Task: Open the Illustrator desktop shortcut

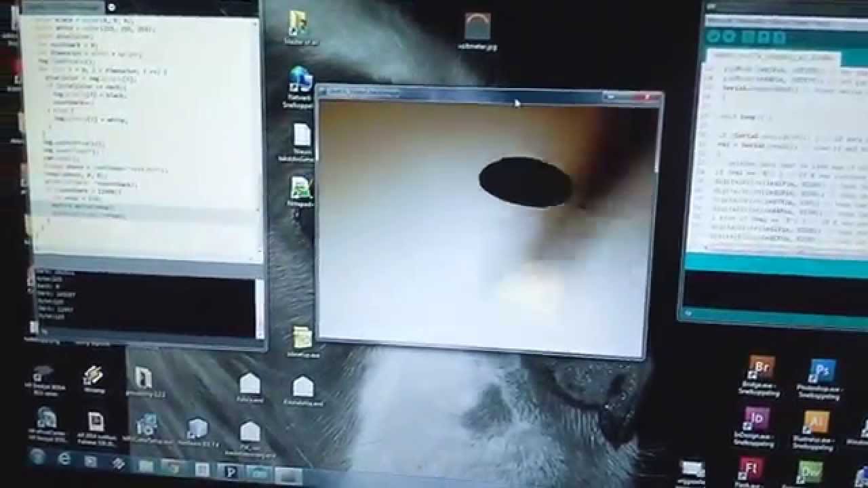Action: tap(816, 430)
